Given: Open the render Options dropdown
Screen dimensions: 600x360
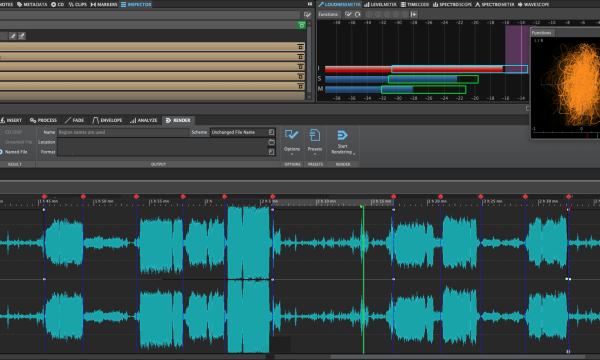Looking at the screenshot, I should pyautogui.click(x=292, y=142).
